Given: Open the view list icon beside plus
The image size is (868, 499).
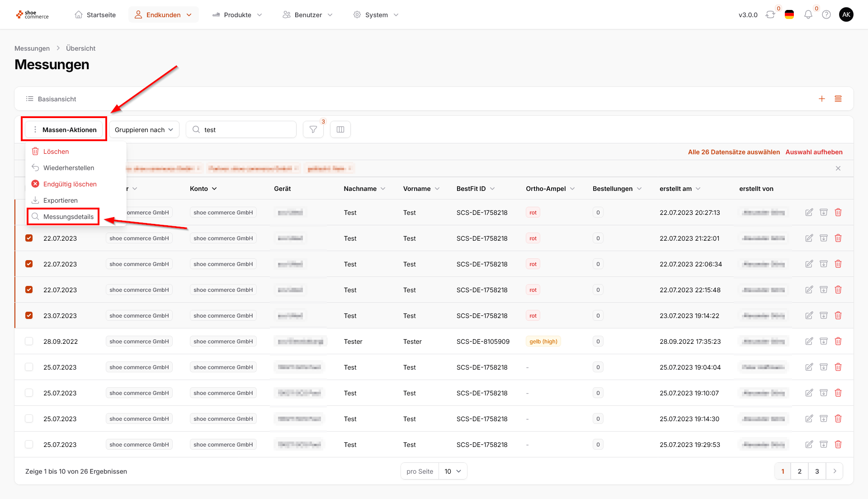Looking at the screenshot, I should tap(838, 99).
